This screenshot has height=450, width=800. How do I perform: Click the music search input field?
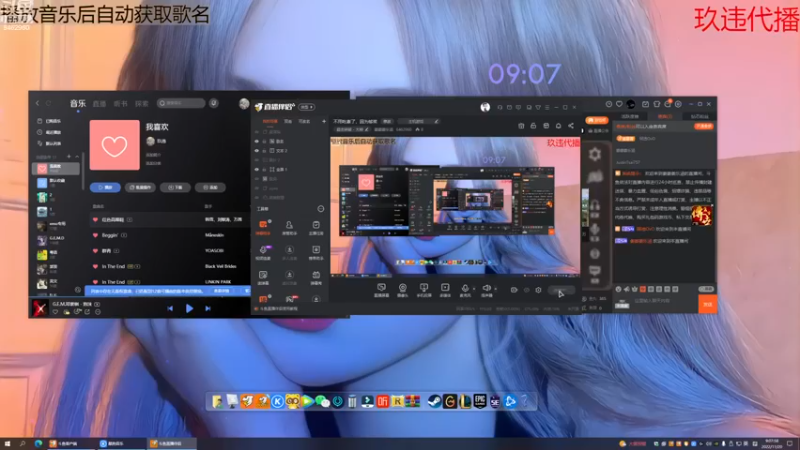(181, 103)
